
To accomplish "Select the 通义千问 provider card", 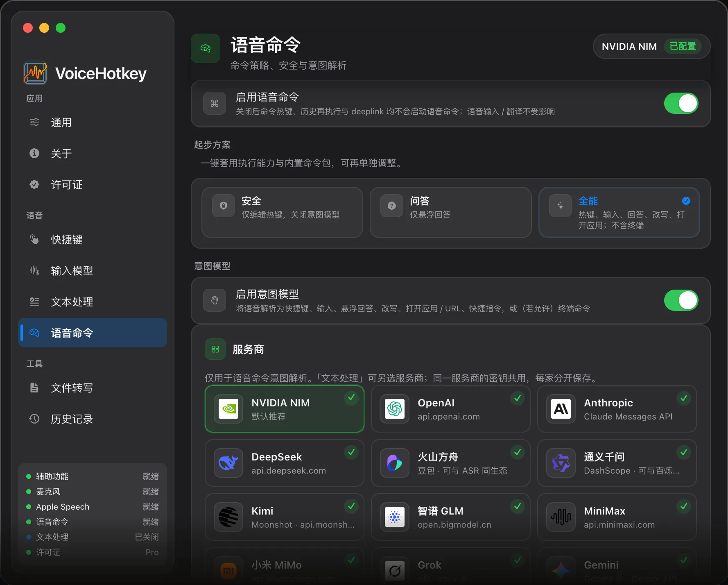I will 617,463.
